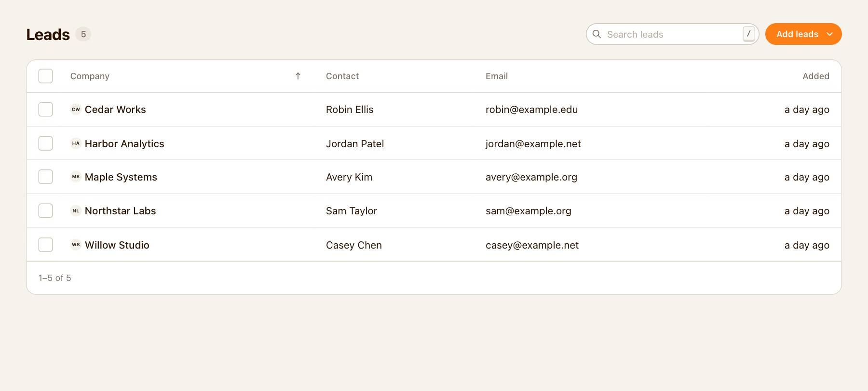The height and width of the screenshot is (391, 868).
Task: Focus the Search leads field
Action: point(673,34)
